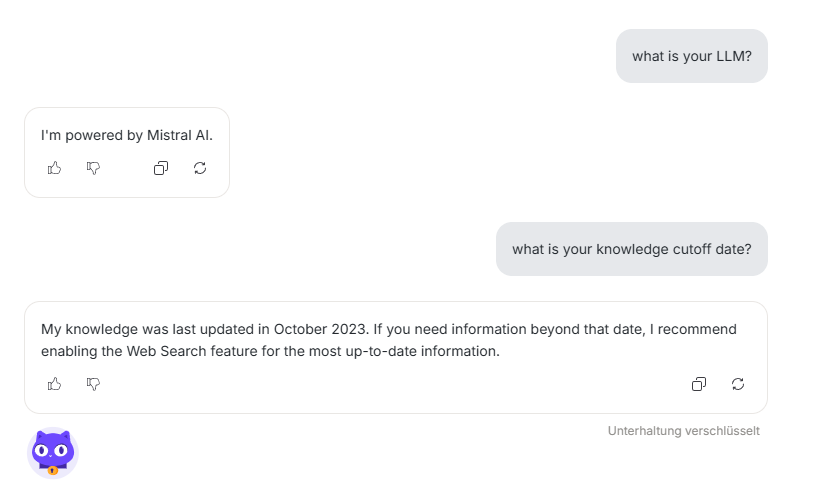This screenshot has width=813, height=487.
Task: Click the word "enabling" in the answer
Action: click(x=68, y=351)
